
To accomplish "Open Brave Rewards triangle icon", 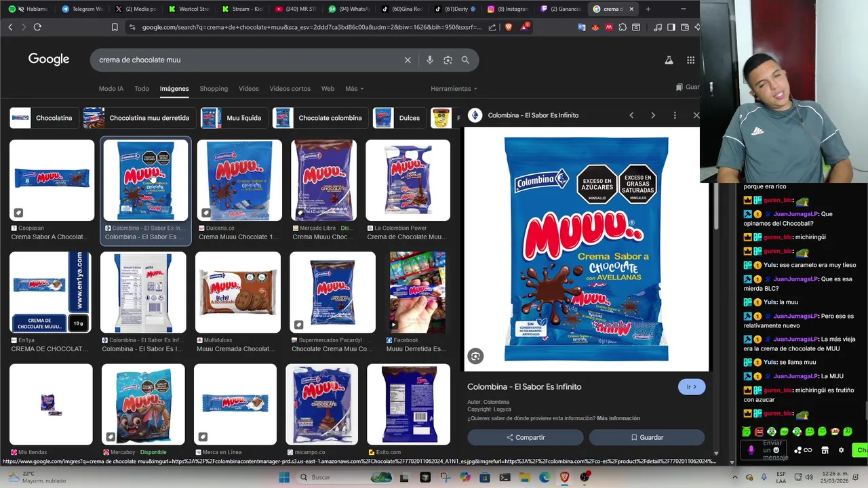I will (x=524, y=27).
